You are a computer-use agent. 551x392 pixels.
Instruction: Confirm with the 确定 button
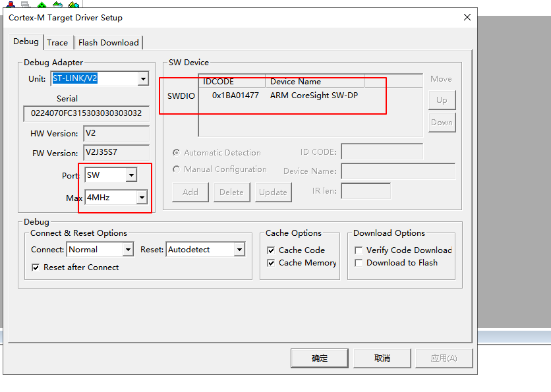(320, 358)
